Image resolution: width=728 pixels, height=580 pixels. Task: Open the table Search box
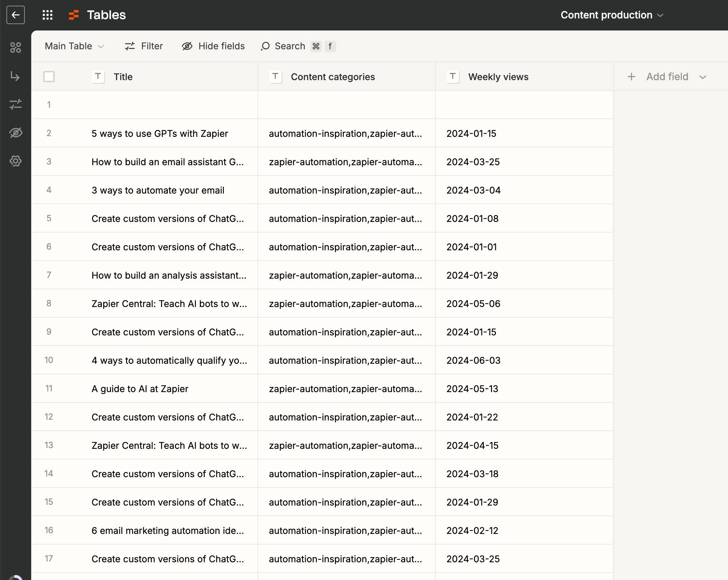tap(298, 46)
